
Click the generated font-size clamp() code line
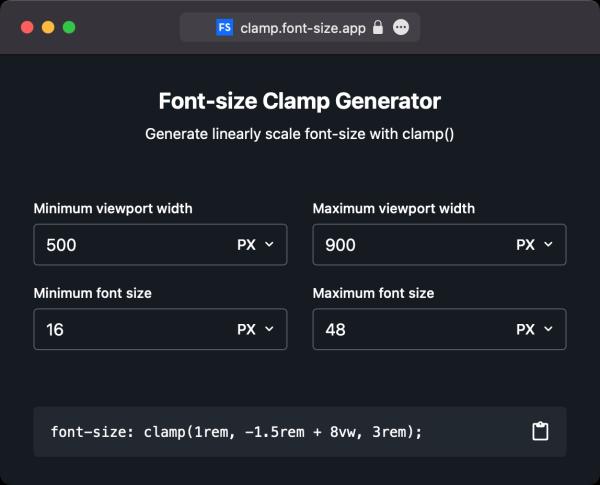[x=236, y=432]
